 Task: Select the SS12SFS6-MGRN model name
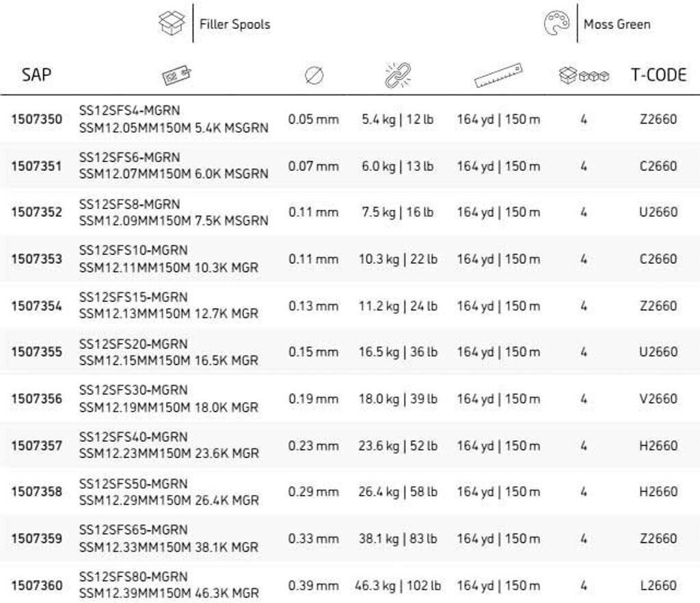click(130, 158)
